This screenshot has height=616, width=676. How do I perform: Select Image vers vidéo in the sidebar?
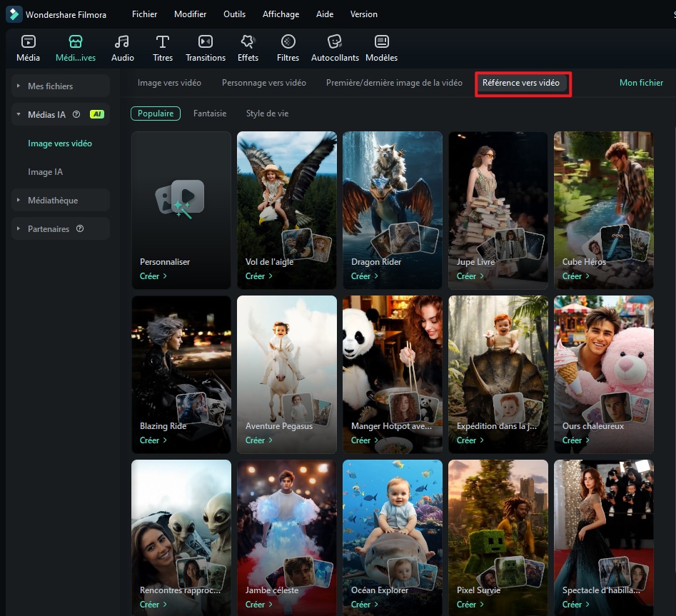(x=60, y=143)
